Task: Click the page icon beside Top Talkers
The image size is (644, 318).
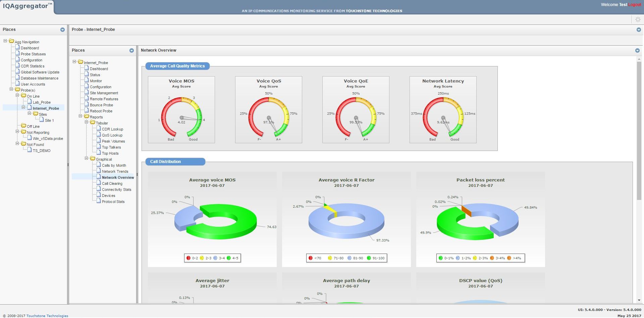Action: 99,147
